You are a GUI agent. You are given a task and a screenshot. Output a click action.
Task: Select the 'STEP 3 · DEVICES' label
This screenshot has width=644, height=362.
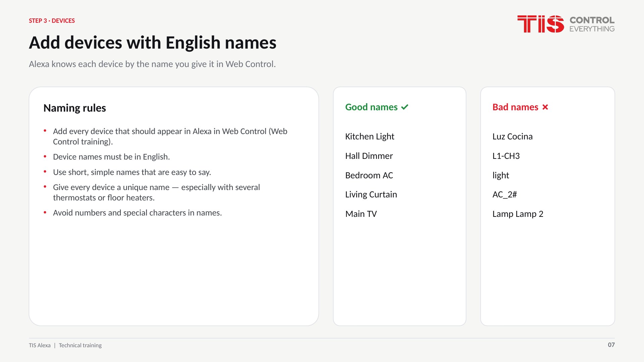(x=52, y=21)
